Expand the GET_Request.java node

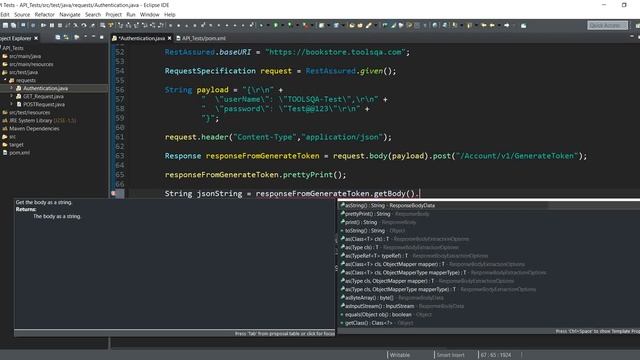(11, 96)
